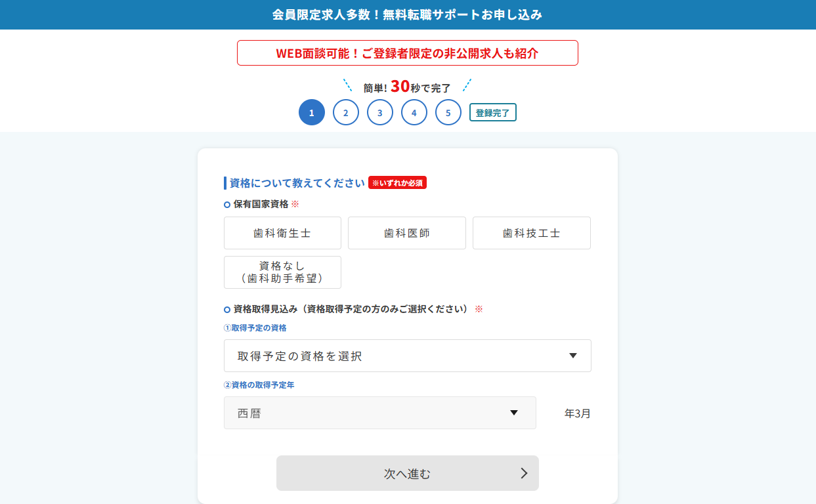The height and width of the screenshot is (504, 816).
Task: Select 歯科衛生士 qualification option
Action: click(282, 233)
